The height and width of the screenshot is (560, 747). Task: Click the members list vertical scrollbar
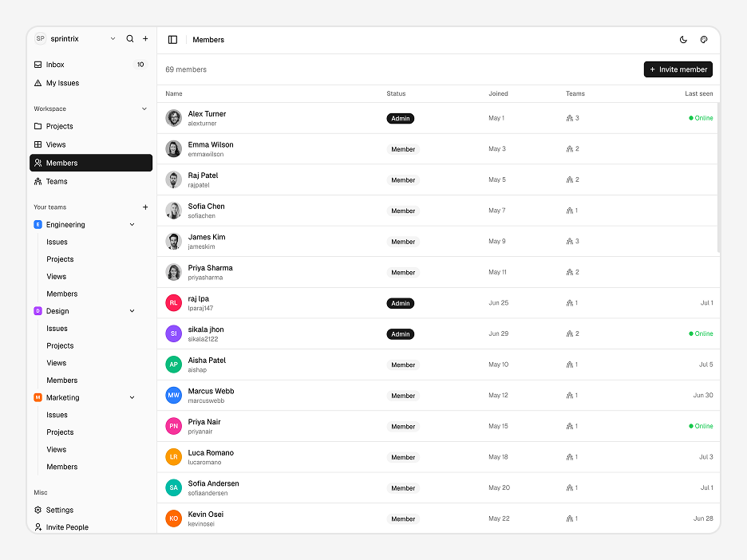click(x=718, y=177)
